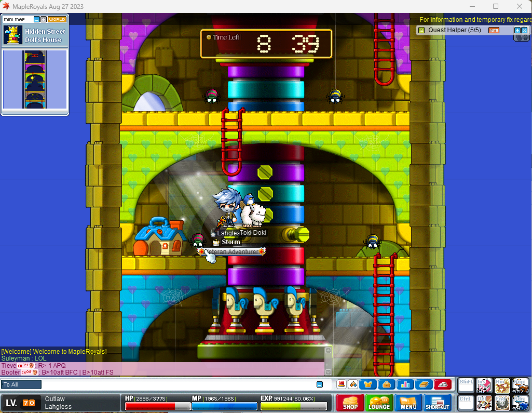Open the Skill book icon
Image resolution: width=532 pixels, height=413 pixels.
point(423,384)
